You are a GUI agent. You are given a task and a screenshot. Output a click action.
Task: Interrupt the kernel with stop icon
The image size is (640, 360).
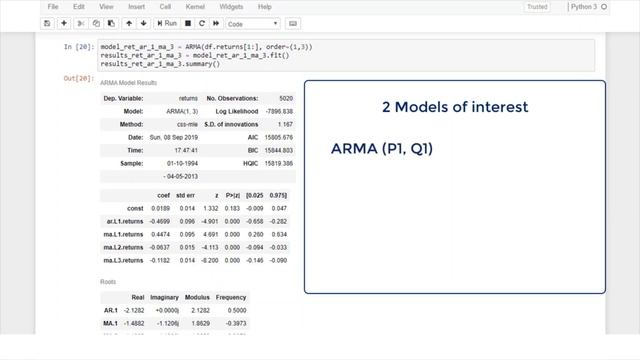[188, 24]
